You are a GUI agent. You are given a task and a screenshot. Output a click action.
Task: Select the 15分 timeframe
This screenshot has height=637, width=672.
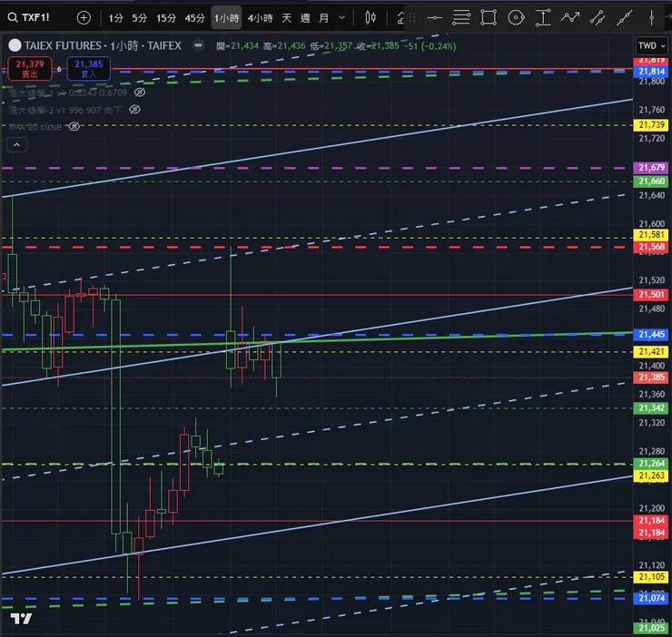tap(166, 18)
